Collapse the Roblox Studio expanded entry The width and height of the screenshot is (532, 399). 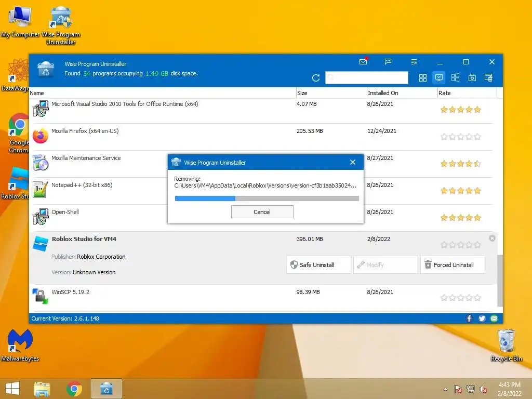tap(492, 238)
